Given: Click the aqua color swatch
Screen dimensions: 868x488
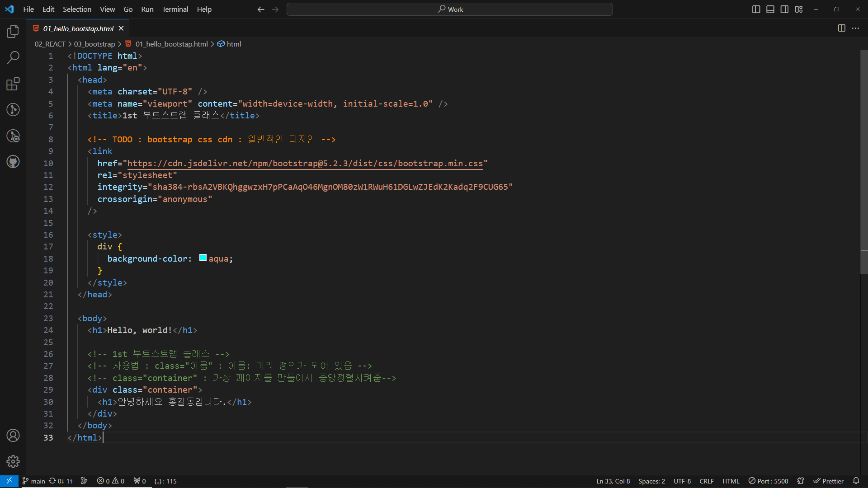Looking at the screenshot, I should click(x=203, y=258).
